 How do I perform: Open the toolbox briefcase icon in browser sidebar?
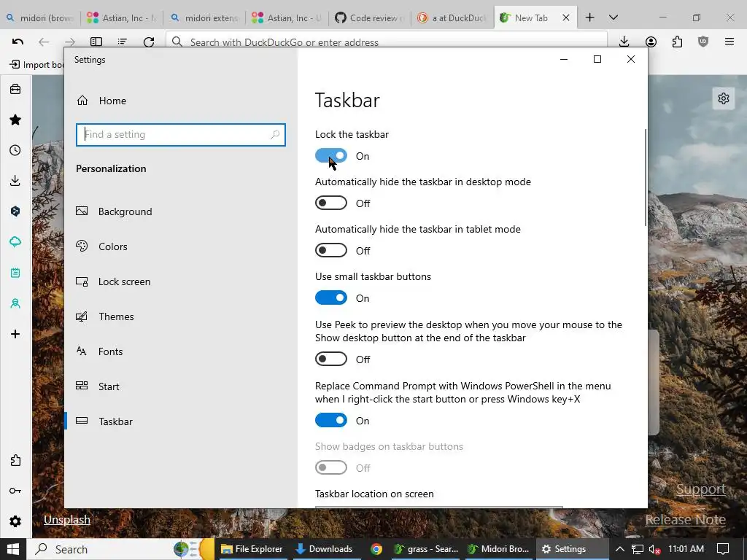click(x=15, y=89)
